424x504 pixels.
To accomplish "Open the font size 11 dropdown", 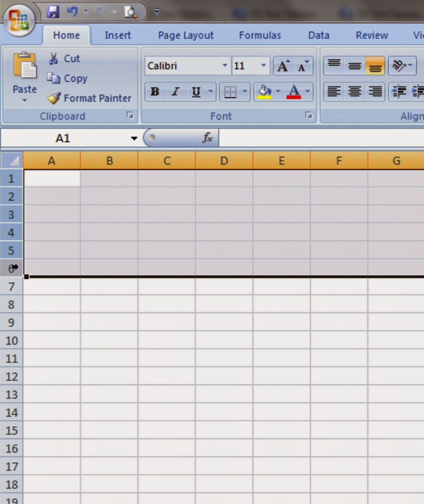I will point(263,66).
